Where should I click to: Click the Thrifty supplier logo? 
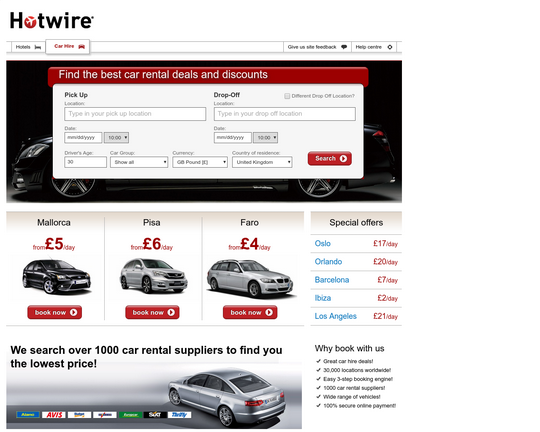(x=179, y=415)
